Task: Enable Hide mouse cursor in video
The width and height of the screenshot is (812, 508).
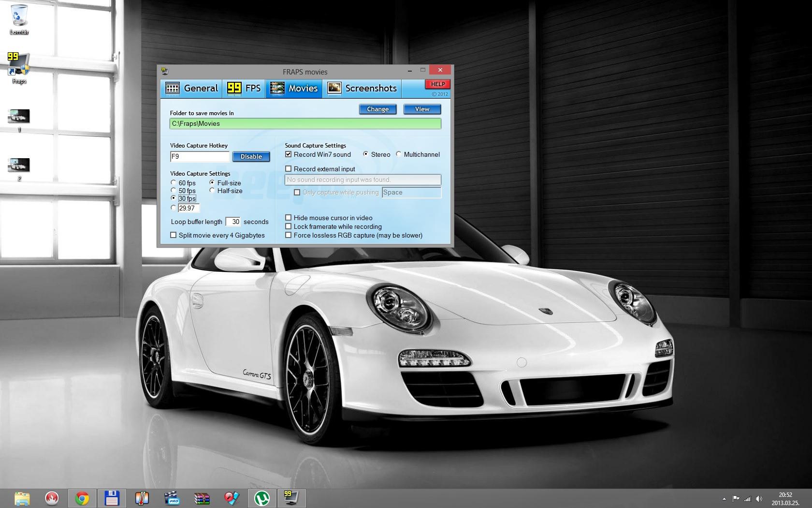Action: click(x=289, y=218)
